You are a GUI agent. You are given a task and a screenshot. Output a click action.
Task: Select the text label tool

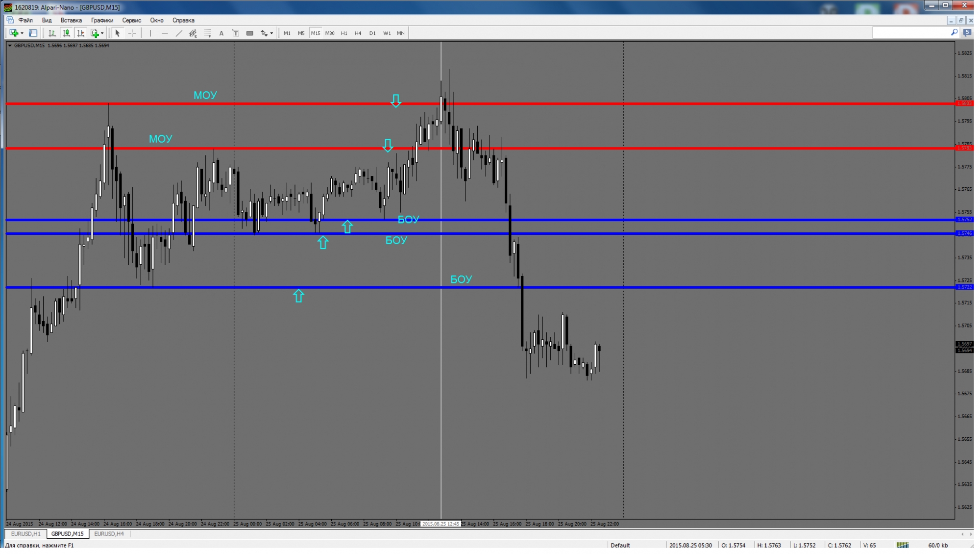tap(221, 33)
